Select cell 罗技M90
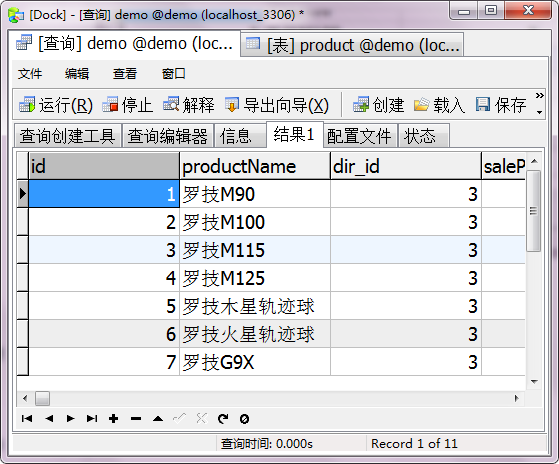 click(255, 194)
